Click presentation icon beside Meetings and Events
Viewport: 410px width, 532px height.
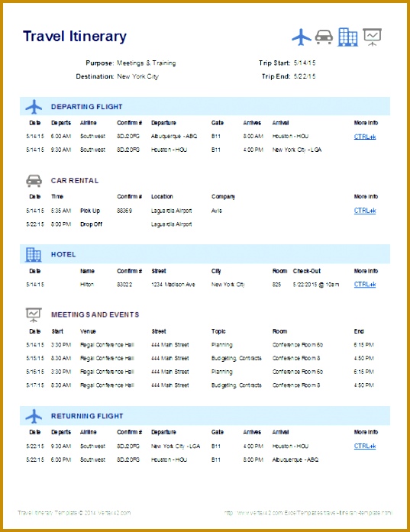34,315
